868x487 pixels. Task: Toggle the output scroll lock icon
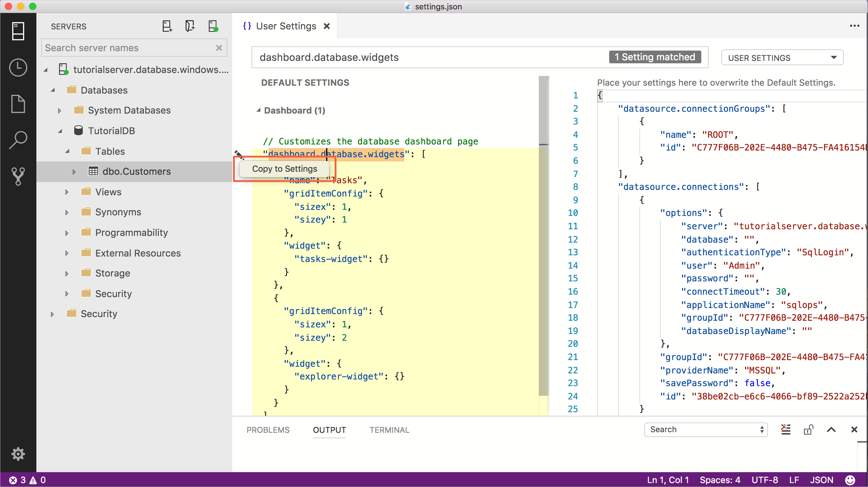tap(808, 429)
